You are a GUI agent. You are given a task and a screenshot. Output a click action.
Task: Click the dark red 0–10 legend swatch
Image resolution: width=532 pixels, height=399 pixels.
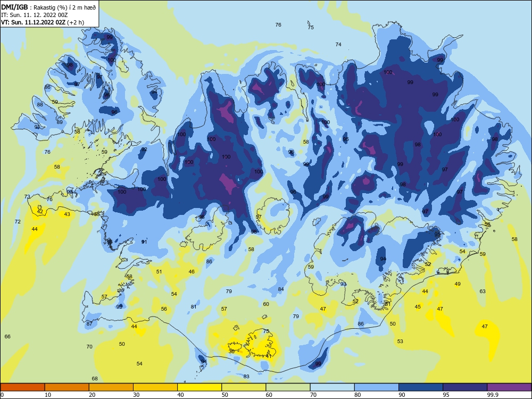click(x=22, y=387)
